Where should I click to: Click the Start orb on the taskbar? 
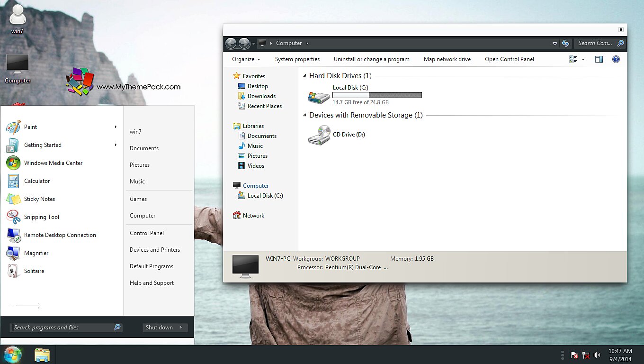pos(12,355)
